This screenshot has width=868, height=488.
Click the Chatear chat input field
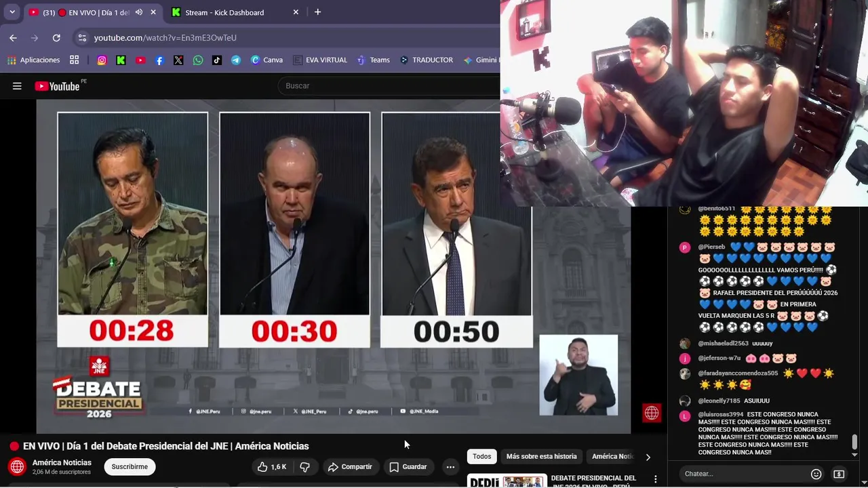click(x=744, y=474)
